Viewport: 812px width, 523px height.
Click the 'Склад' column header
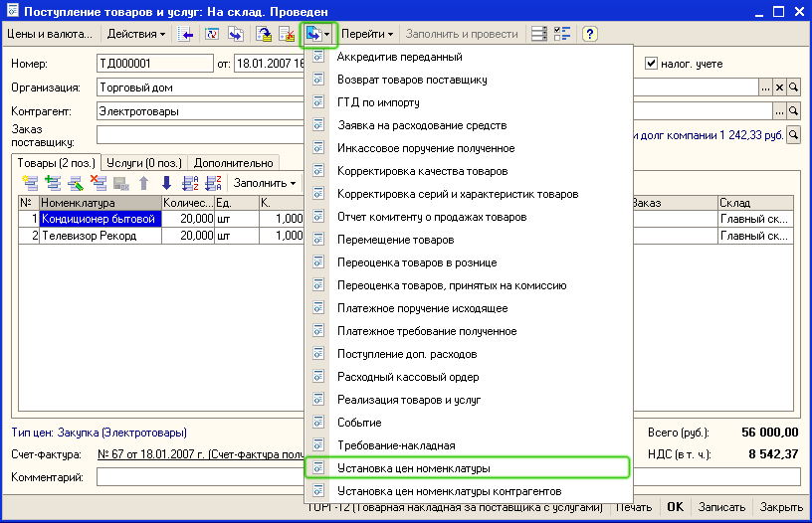click(755, 203)
